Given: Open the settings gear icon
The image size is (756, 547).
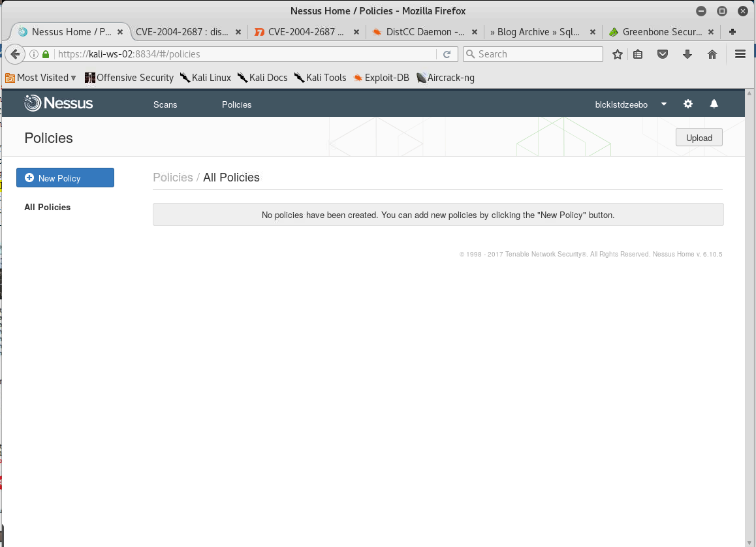Looking at the screenshot, I should tap(688, 104).
